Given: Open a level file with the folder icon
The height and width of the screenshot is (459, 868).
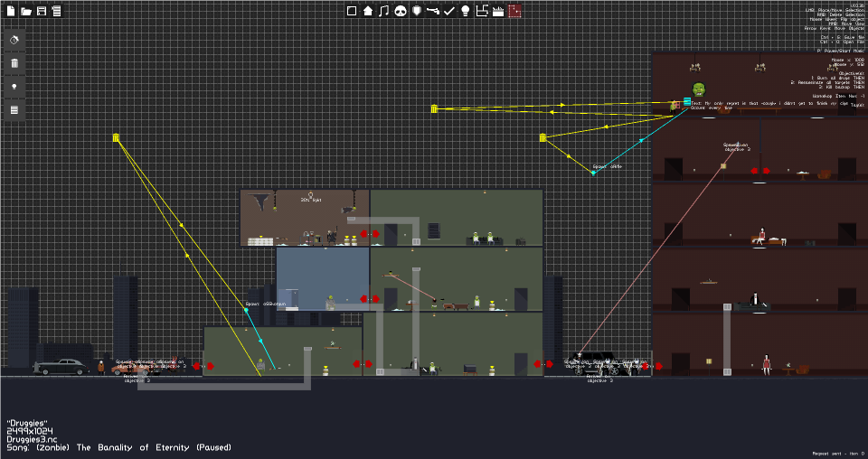Looking at the screenshot, I should coord(26,11).
